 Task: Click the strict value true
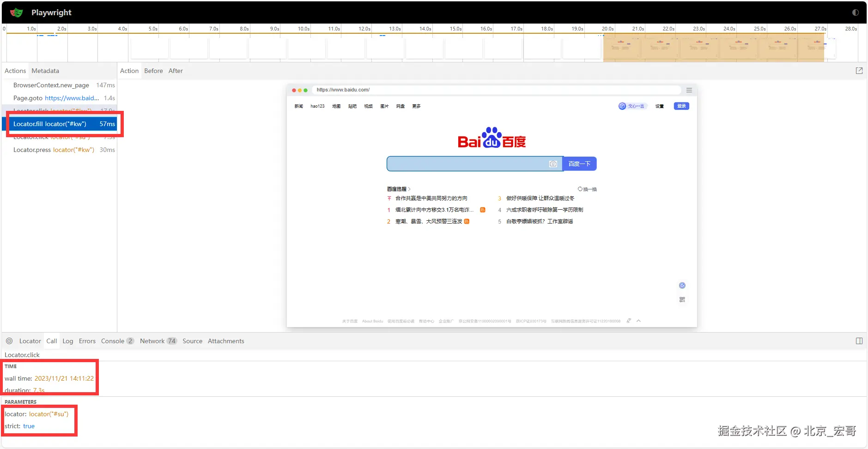point(29,426)
